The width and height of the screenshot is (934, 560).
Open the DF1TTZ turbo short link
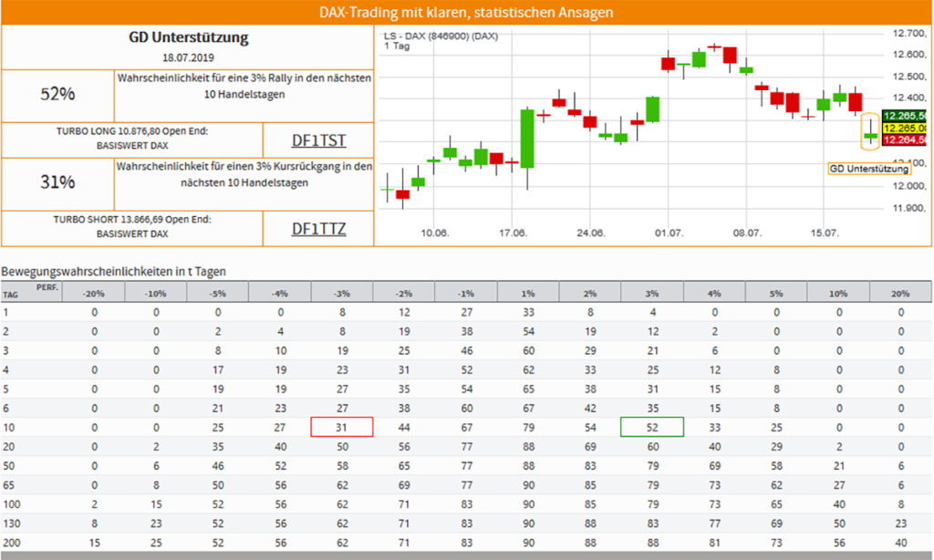click(x=318, y=229)
